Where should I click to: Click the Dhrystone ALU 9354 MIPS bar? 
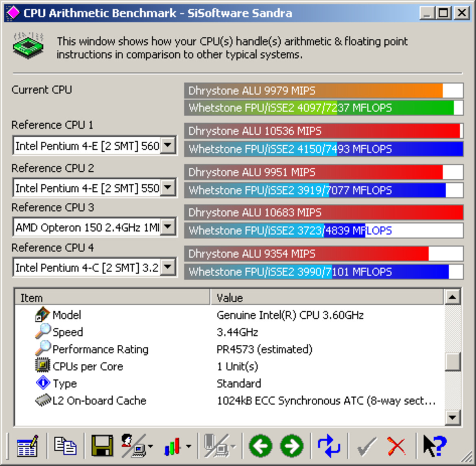(323, 254)
